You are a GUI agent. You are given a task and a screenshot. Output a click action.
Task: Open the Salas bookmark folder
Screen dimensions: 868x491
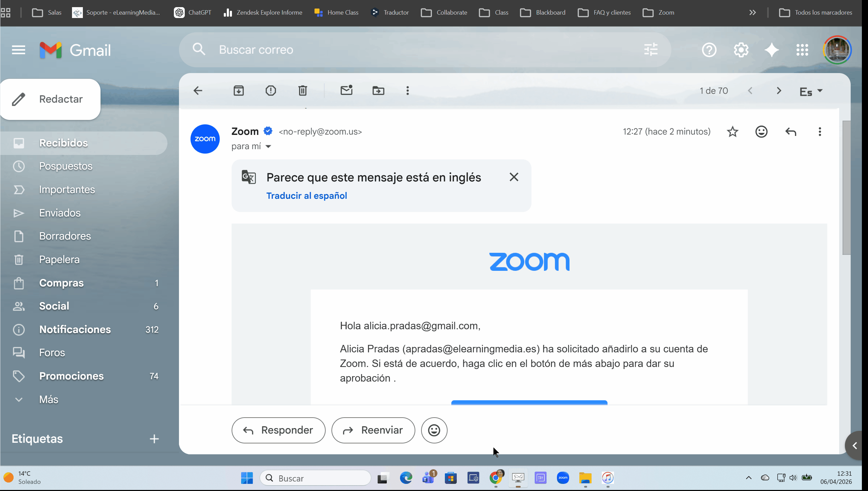pos(47,13)
